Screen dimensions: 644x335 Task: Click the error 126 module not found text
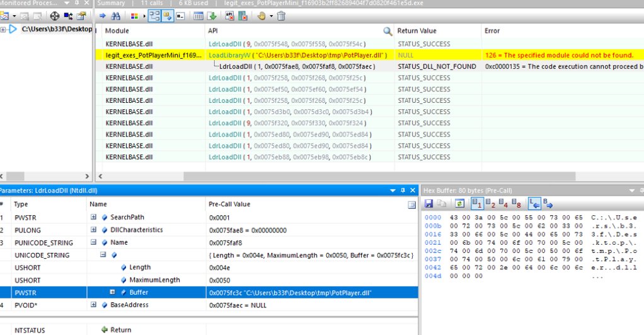[x=559, y=55]
